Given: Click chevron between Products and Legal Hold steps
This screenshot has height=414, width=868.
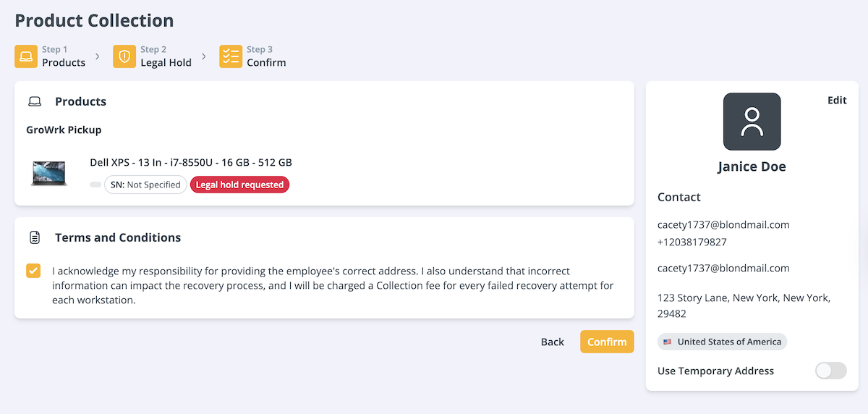Looking at the screenshot, I should click(98, 56).
